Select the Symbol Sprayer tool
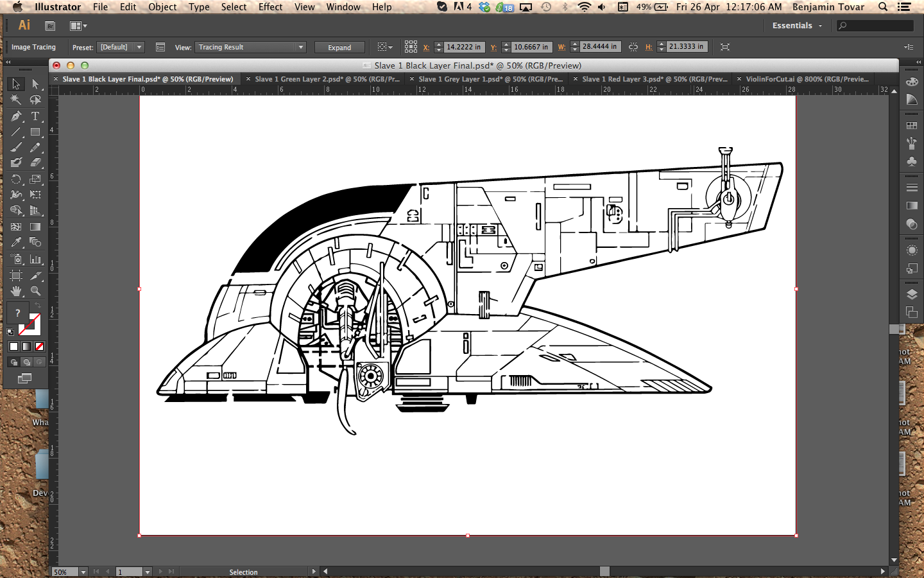 [16, 259]
